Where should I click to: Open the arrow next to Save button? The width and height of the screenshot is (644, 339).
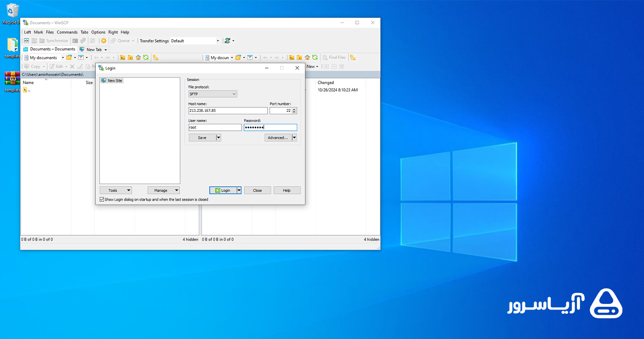(218, 138)
